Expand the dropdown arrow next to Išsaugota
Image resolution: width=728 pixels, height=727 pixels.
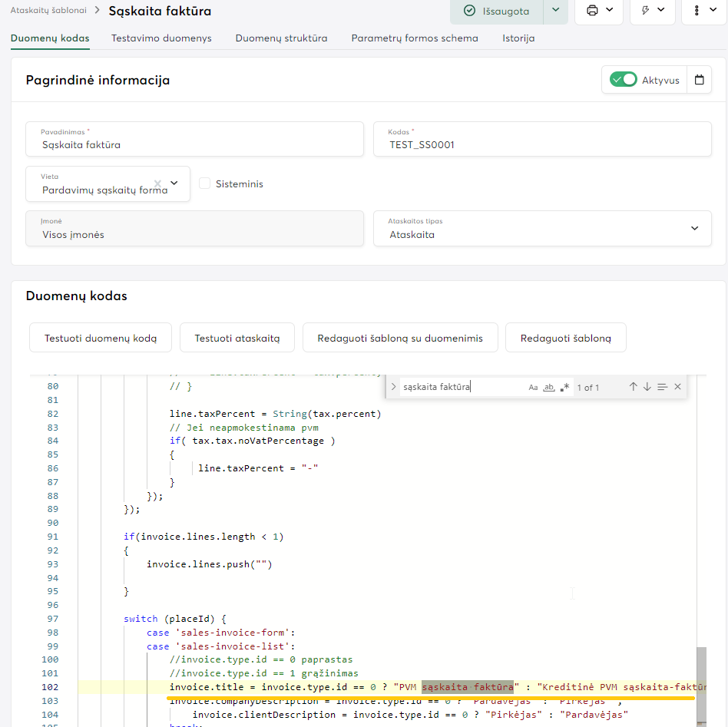[556, 11]
